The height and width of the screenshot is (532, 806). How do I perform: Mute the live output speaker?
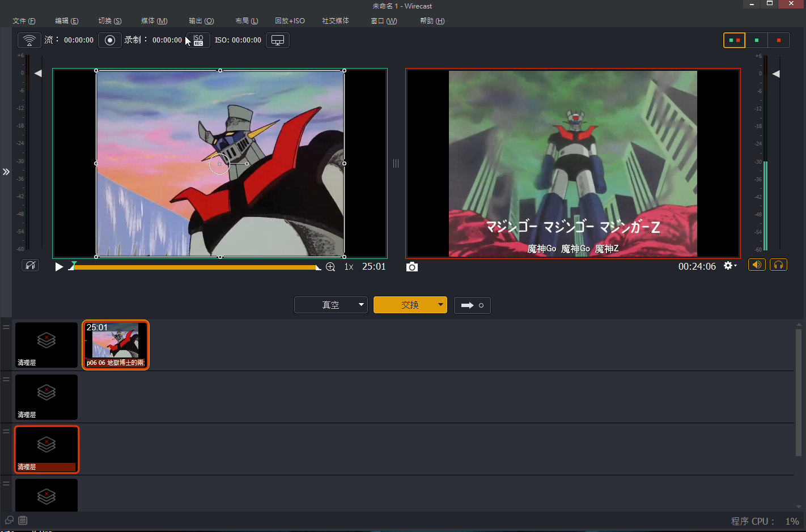pyautogui.click(x=757, y=265)
